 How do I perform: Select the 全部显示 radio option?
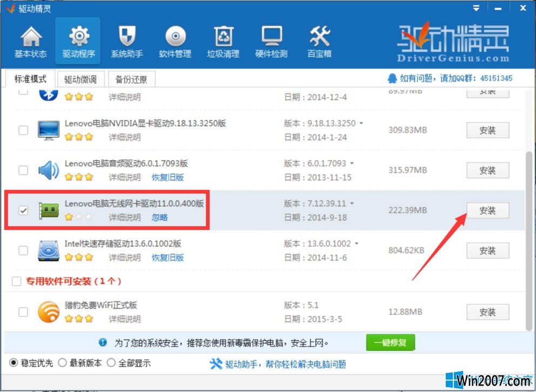tap(111, 363)
